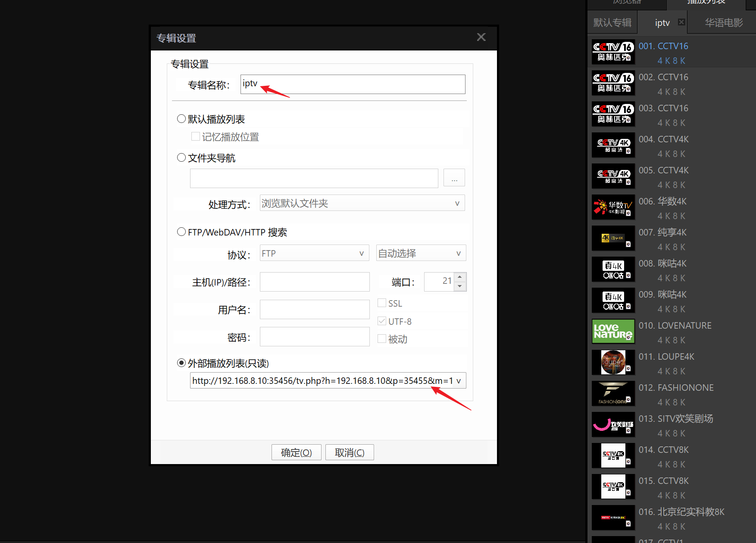Click the CCTV16 logo of item 002
This screenshot has width=756, height=543.
[x=613, y=83]
